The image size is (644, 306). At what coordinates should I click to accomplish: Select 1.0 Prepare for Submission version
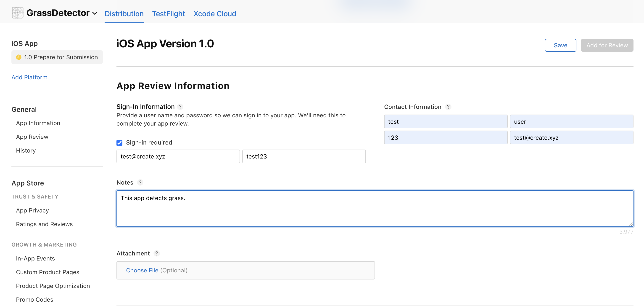[x=61, y=57]
